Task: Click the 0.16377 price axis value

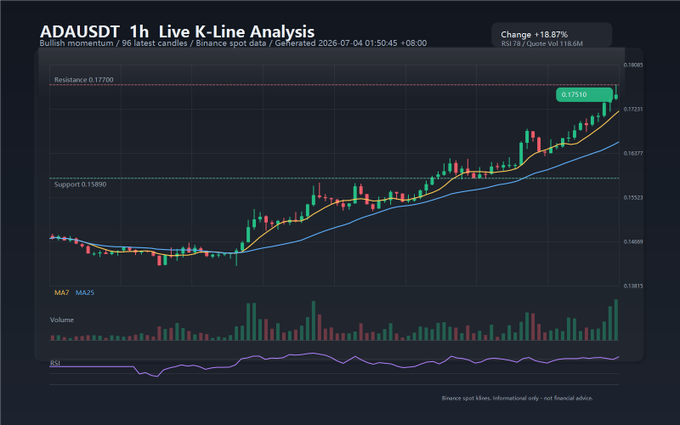Action: click(x=633, y=154)
